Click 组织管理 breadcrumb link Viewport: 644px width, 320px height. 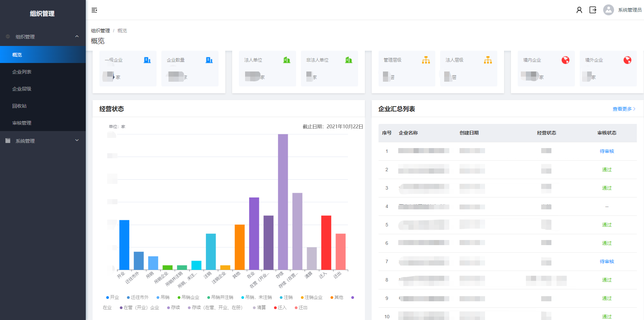pos(100,31)
